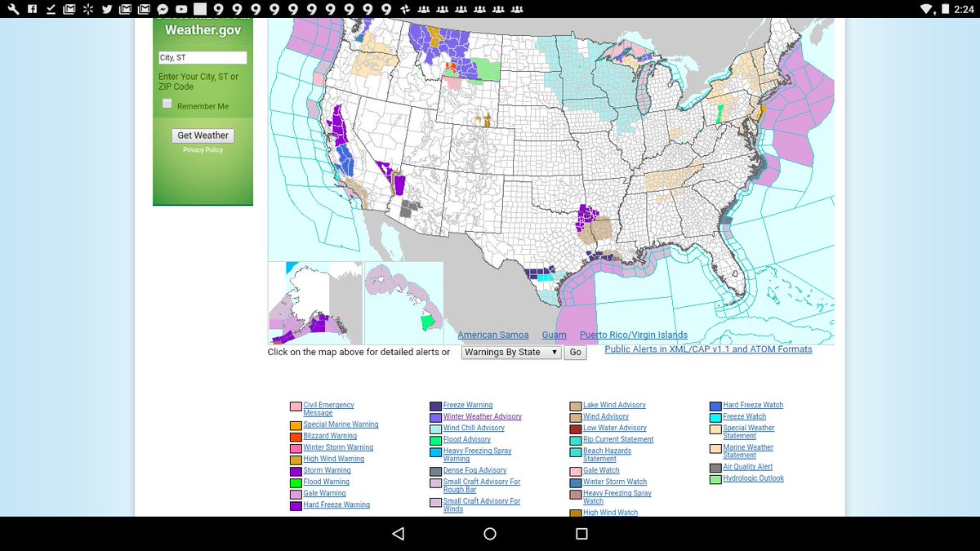980x551 pixels.
Task: Open the Gale Warning legend link
Action: [324, 493]
